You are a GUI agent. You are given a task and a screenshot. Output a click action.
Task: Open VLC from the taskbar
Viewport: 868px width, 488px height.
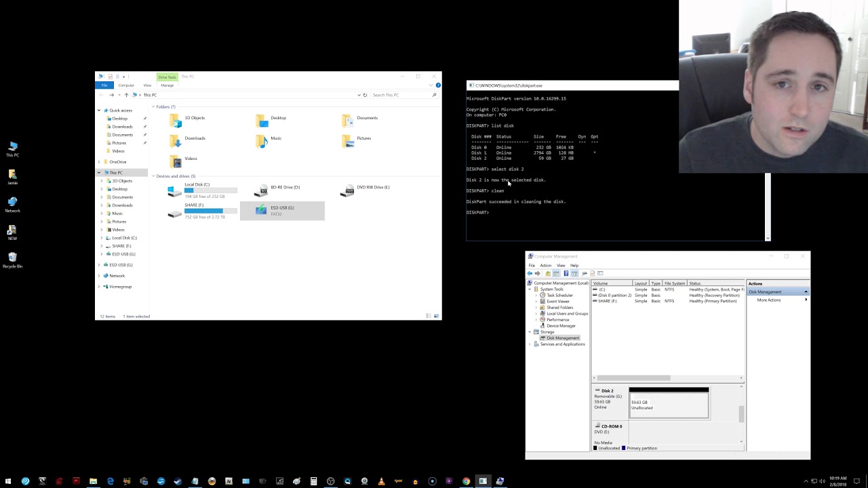pyautogui.click(x=381, y=481)
